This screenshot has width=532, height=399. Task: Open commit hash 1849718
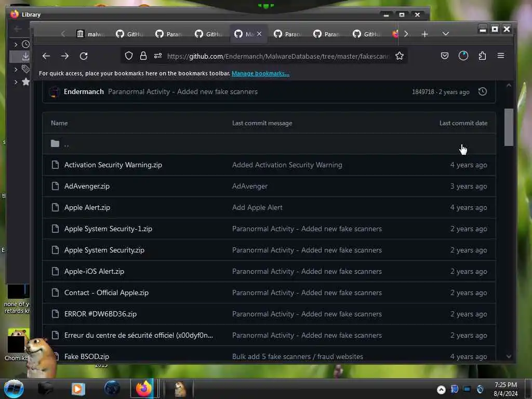point(423,92)
